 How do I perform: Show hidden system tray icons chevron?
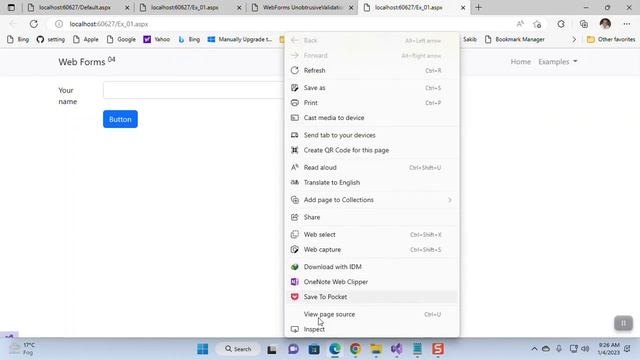click(x=534, y=349)
